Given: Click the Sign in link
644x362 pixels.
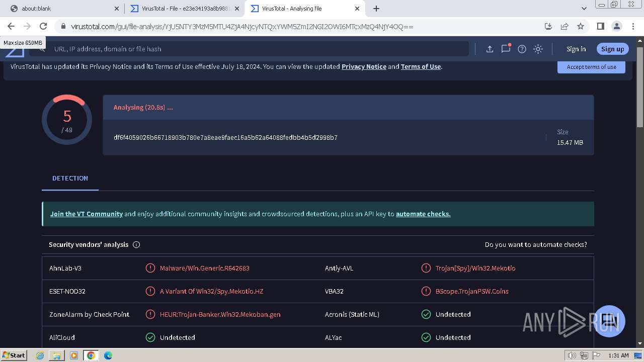Looking at the screenshot, I should [x=576, y=49].
